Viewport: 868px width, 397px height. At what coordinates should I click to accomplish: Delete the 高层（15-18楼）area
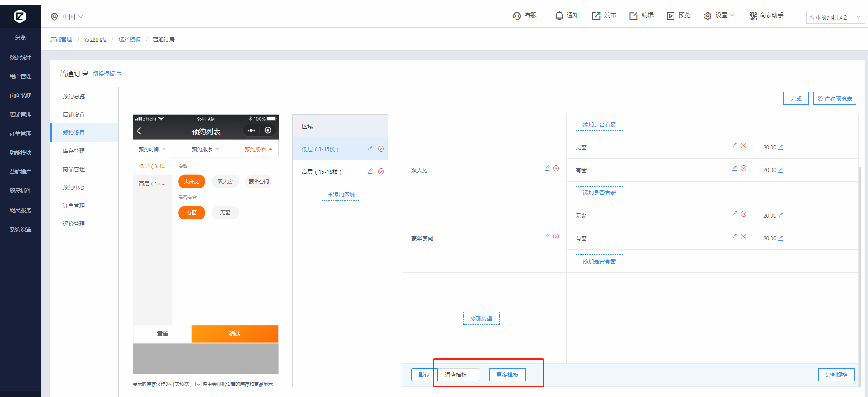tap(381, 172)
